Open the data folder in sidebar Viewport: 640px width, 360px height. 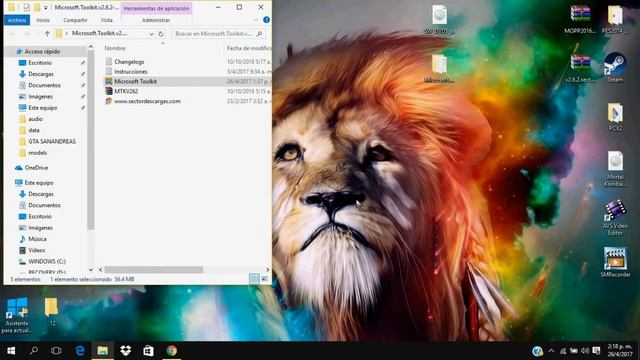(x=34, y=130)
